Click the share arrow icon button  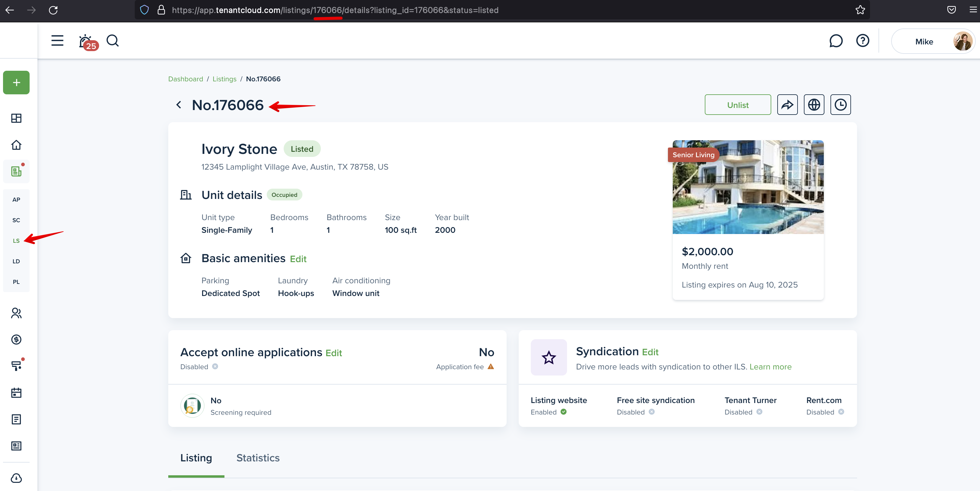pyautogui.click(x=787, y=105)
